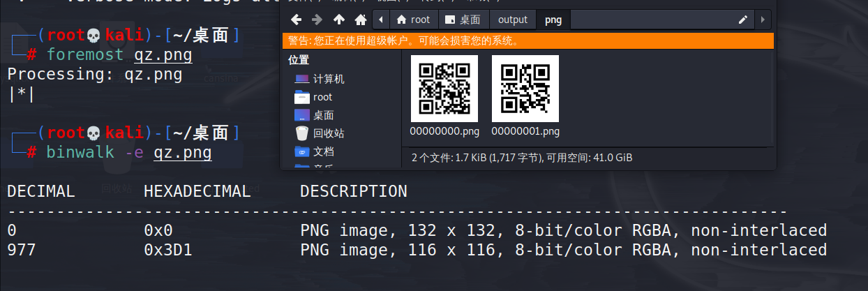The image size is (868, 291).
Task: Go to the Home folder icon
Action: point(360,20)
